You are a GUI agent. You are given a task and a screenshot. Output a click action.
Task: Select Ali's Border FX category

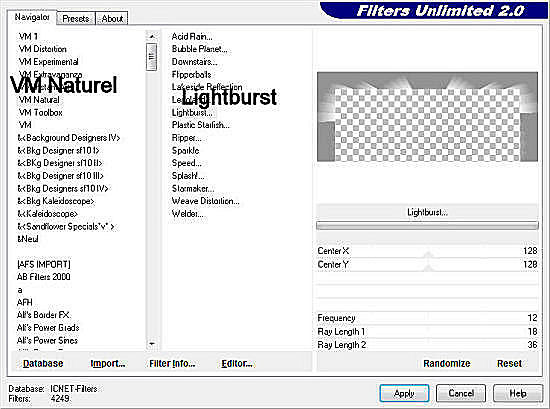point(43,315)
